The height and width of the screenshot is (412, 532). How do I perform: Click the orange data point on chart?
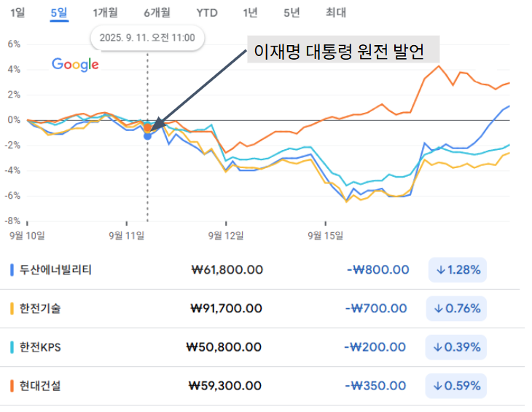pyautogui.click(x=148, y=128)
